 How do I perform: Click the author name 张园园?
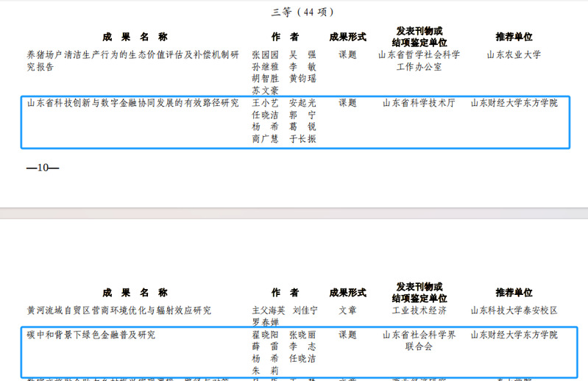pyautogui.click(x=266, y=55)
